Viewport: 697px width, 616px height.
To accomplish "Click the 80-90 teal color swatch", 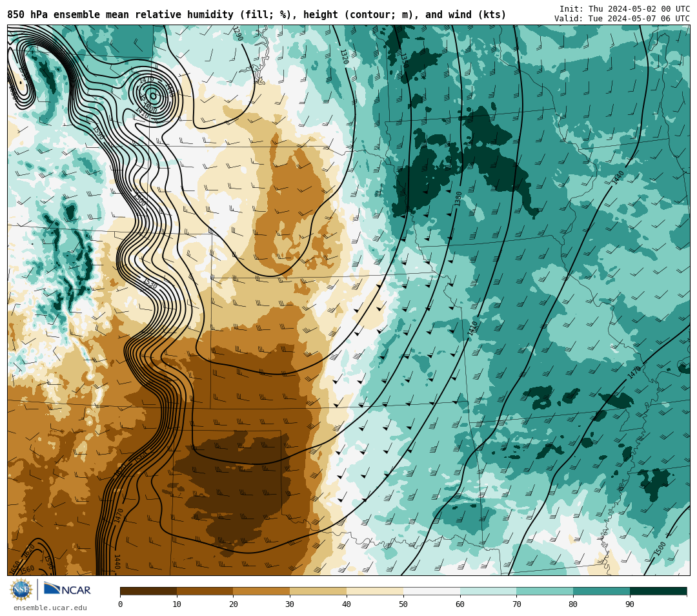I will [601, 591].
